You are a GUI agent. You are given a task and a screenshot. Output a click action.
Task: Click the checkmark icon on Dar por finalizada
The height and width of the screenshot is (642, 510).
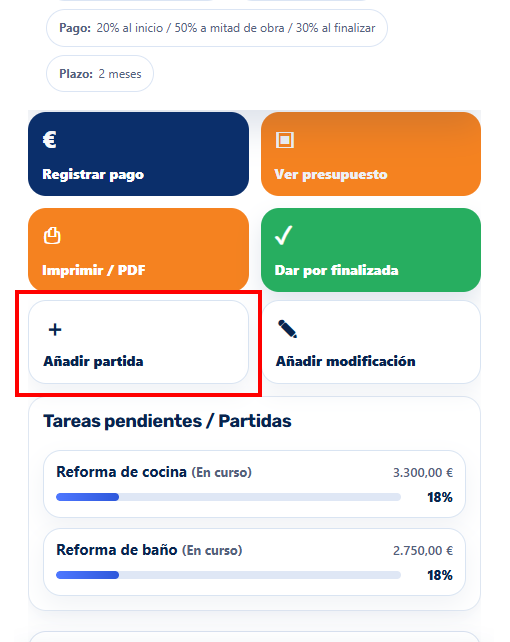click(x=284, y=235)
